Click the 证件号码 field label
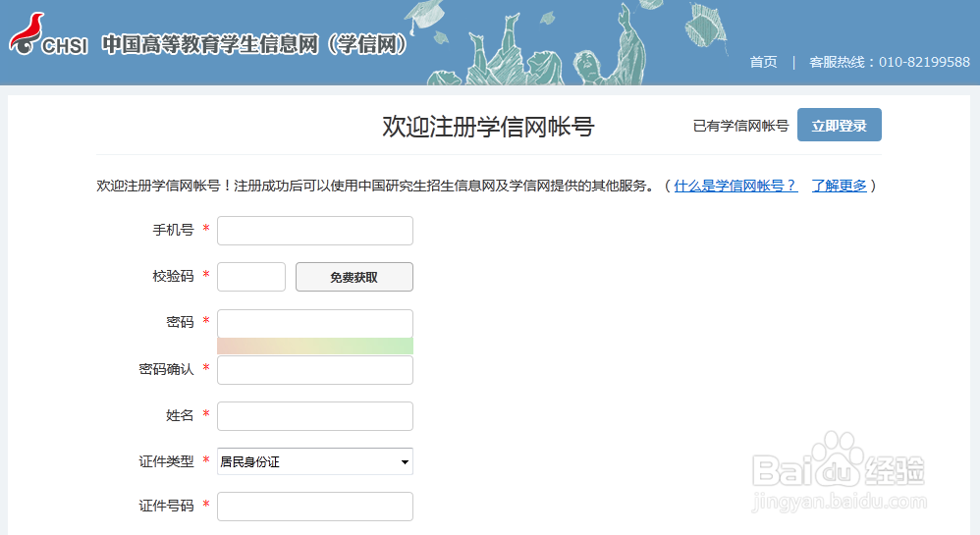The image size is (980, 535). pos(166,506)
